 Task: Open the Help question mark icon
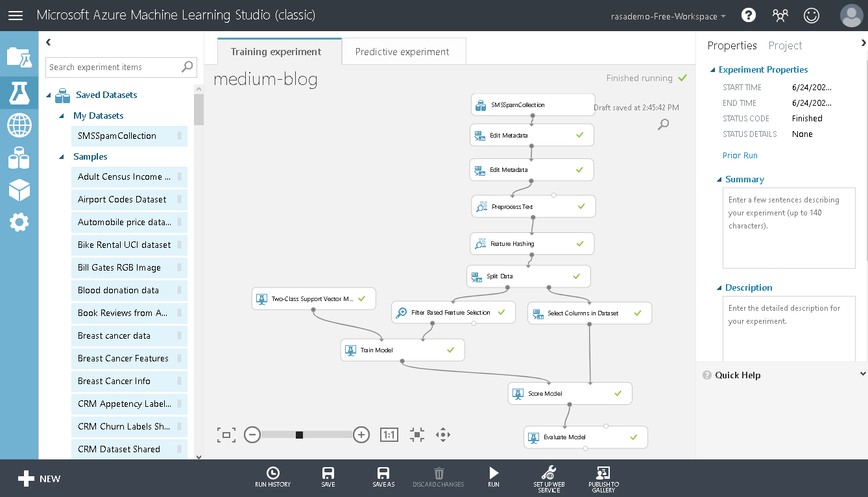tap(748, 15)
